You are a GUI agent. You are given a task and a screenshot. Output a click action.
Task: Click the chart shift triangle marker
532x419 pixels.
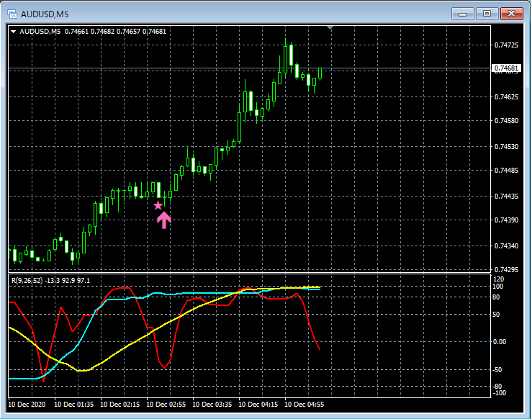tap(330, 28)
